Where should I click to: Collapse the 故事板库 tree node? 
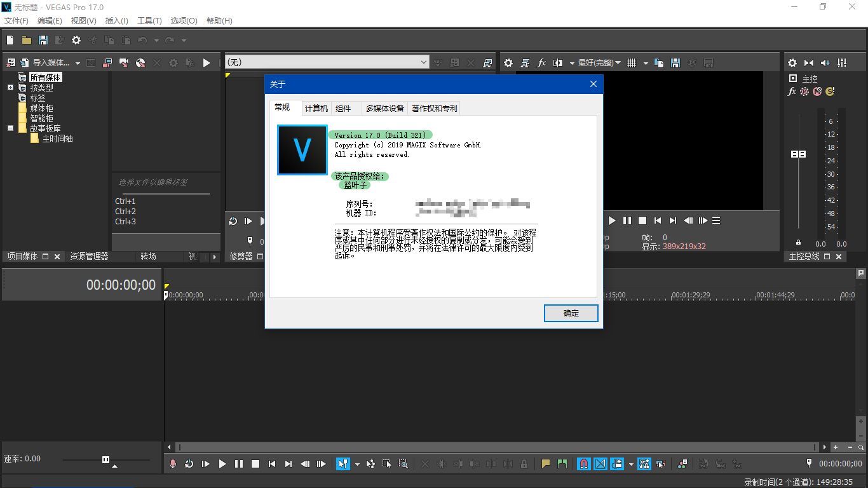point(11,128)
